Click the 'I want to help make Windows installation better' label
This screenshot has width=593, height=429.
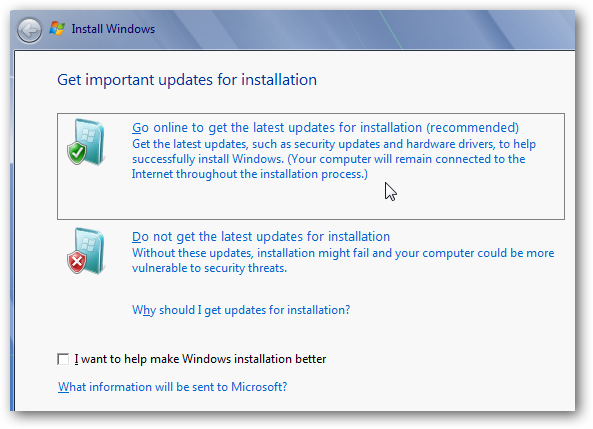coord(200,359)
